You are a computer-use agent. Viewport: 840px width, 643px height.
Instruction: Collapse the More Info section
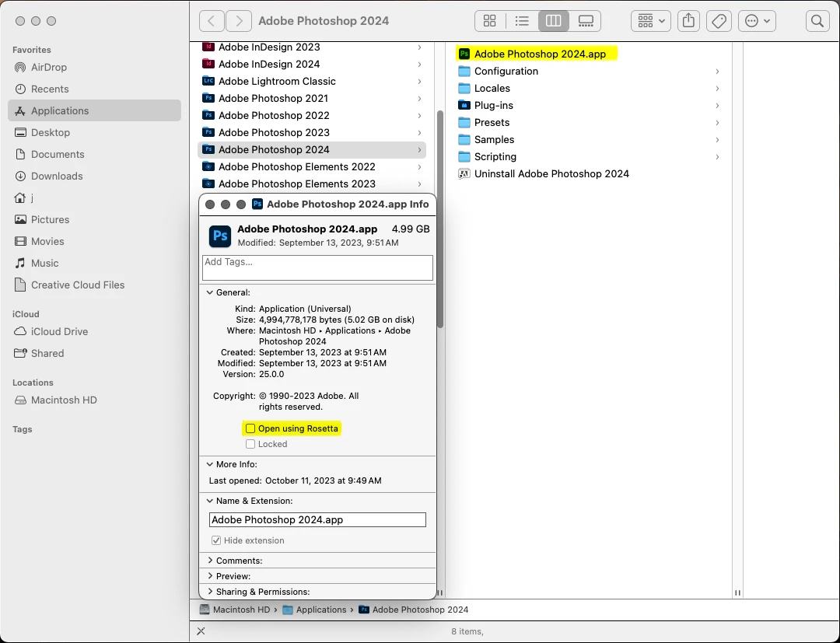[x=210, y=464]
